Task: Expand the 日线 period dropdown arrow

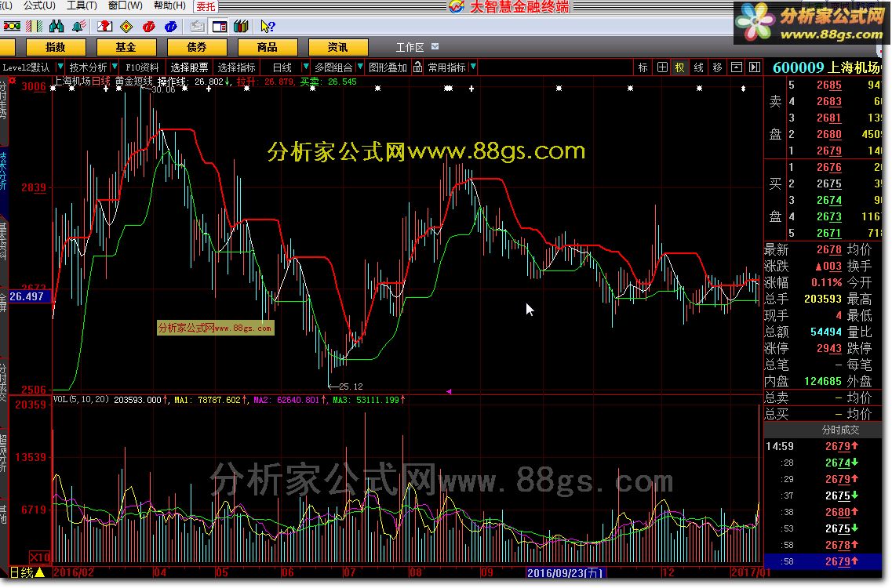Action: click(x=305, y=67)
